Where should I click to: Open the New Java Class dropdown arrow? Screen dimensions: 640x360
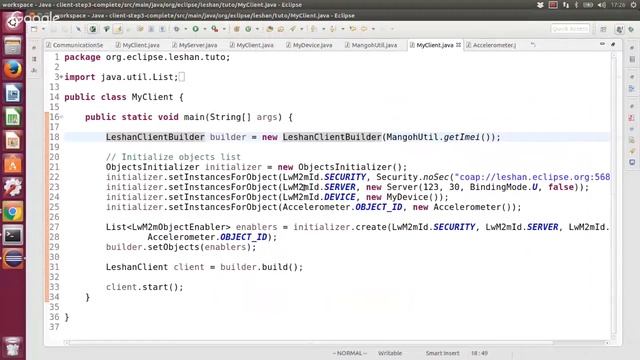[x=257, y=29]
